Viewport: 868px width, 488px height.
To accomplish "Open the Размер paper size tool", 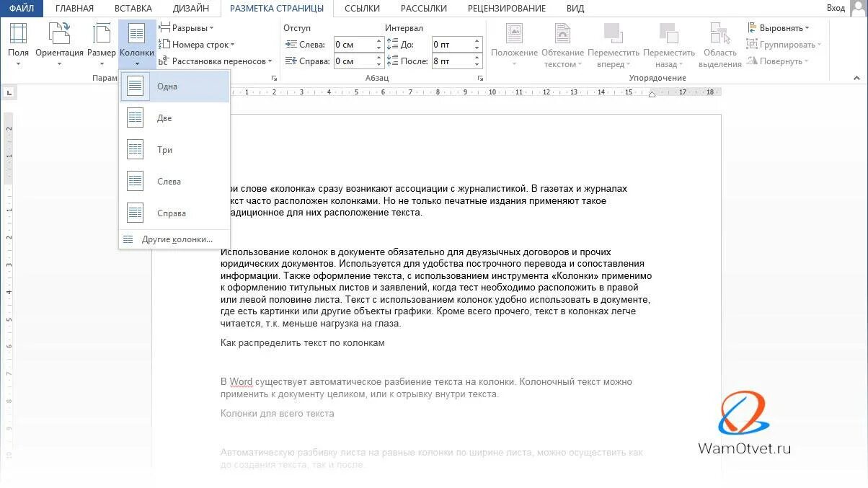I will point(102,43).
